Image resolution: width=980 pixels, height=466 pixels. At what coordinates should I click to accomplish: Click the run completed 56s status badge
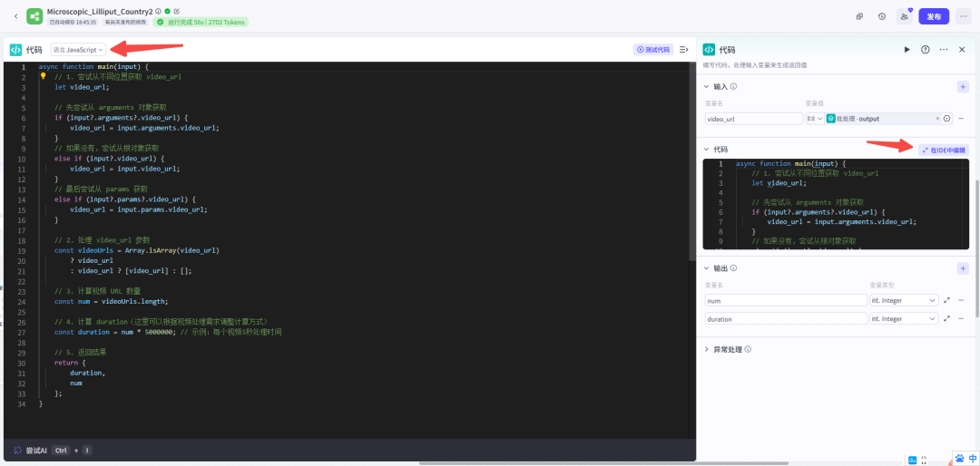[x=201, y=22]
